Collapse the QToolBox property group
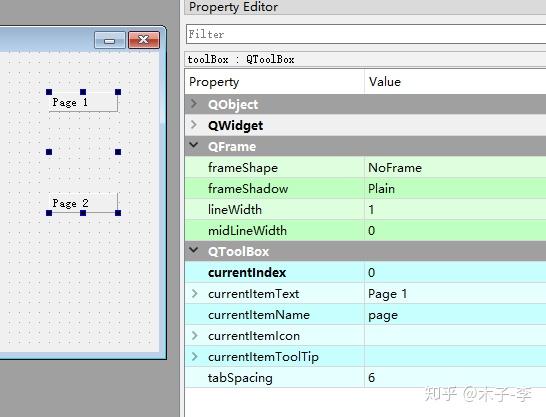 coord(194,250)
